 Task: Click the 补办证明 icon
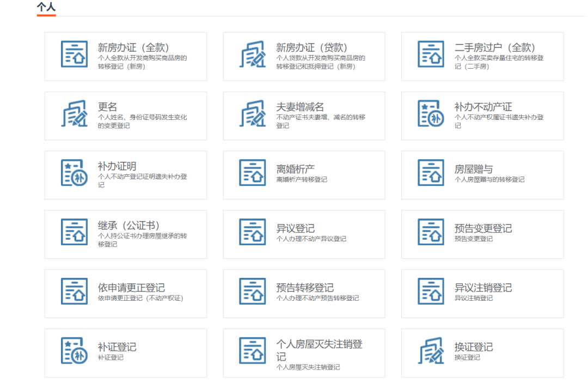click(x=74, y=173)
